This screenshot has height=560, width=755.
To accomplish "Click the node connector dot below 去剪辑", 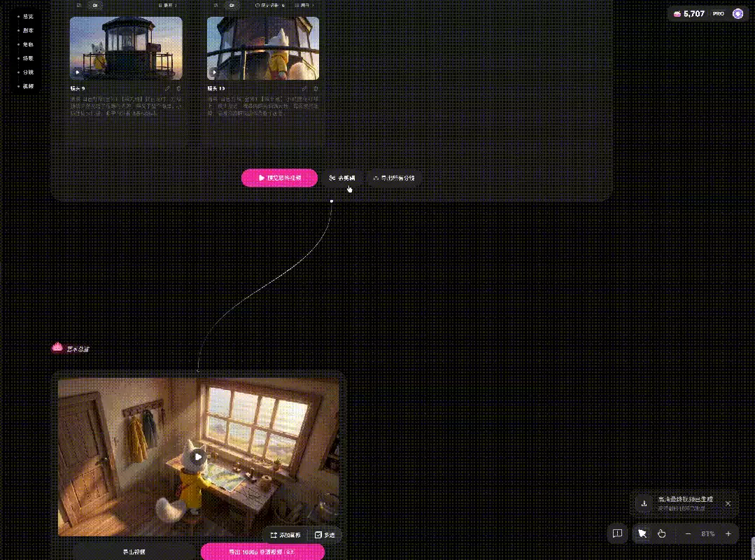I will coord(331,201).
